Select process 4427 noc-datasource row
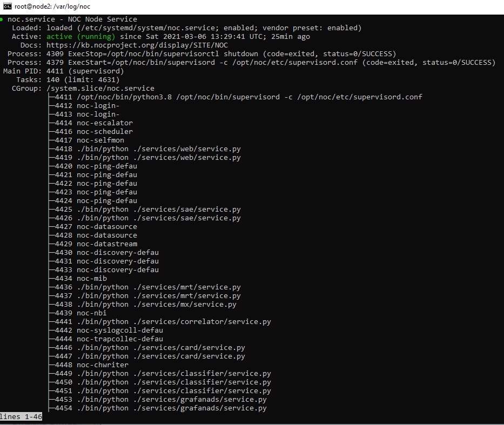 click(93, 227)
